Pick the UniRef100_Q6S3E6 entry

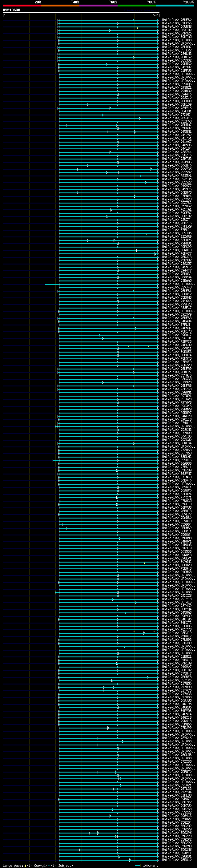pos(177,118)
